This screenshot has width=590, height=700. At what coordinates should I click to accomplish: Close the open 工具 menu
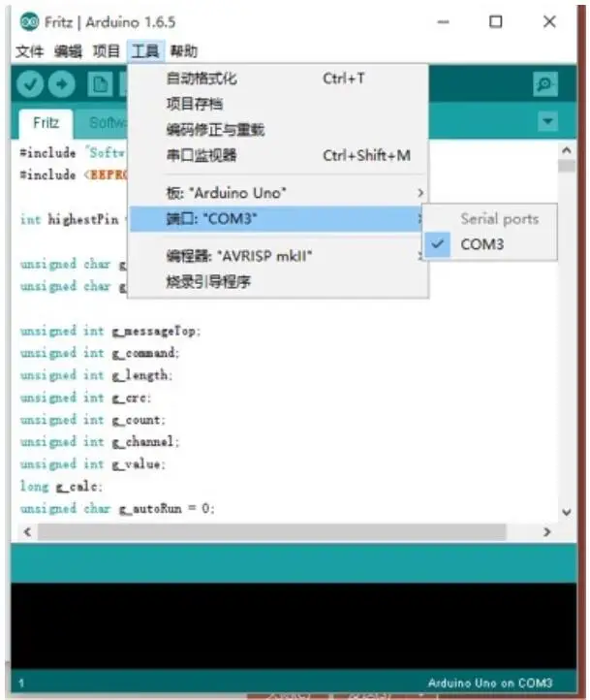145,51
